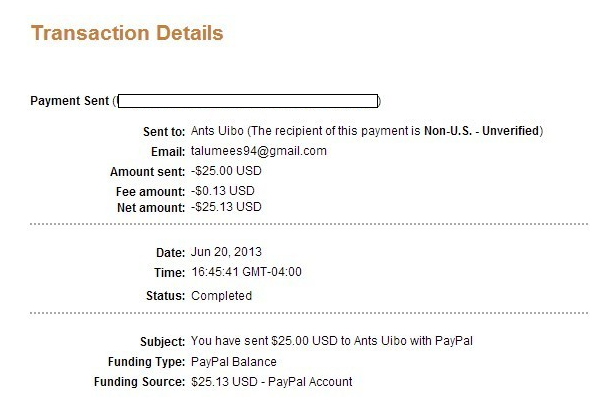Click the subject line text
Image resolution: width=603 pixels, height=409 pixels.
[332, 341]
